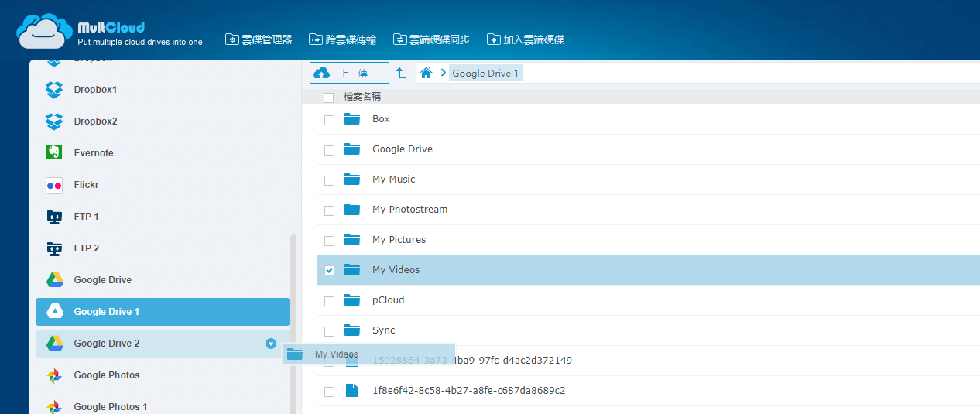This screenshot has height=414, width=980.
Task: Click the home icon in breadcrumb
Action: (425, 73)
